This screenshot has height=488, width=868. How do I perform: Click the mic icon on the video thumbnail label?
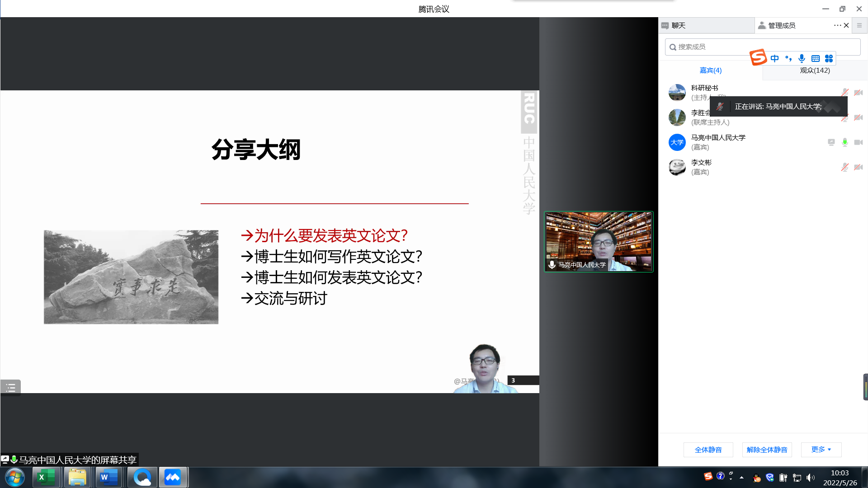pyautogui.click(x=552, y=265)
